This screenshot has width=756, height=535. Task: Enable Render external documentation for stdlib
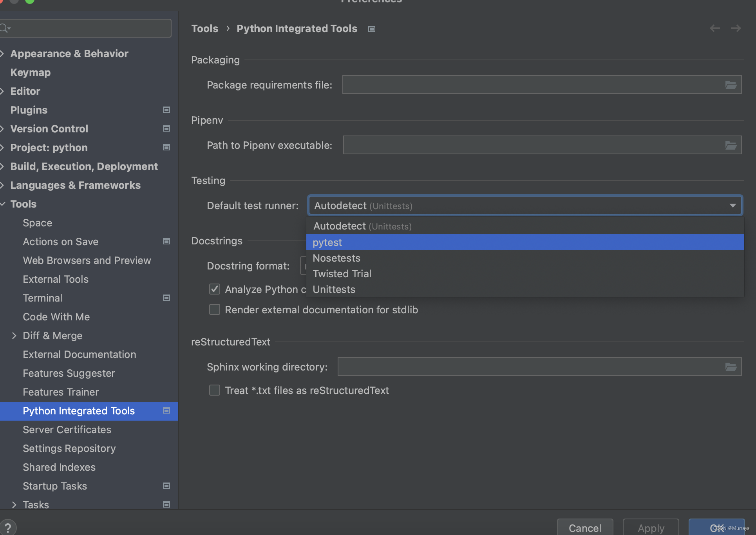(215, 310)
